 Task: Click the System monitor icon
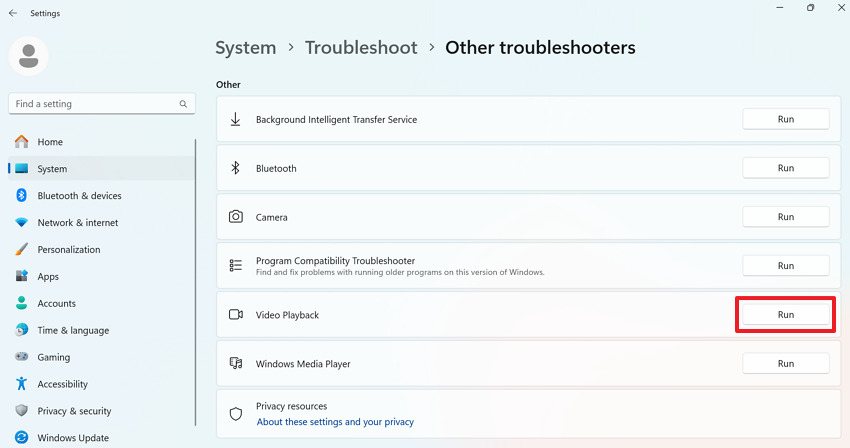(x=22, y=169)
